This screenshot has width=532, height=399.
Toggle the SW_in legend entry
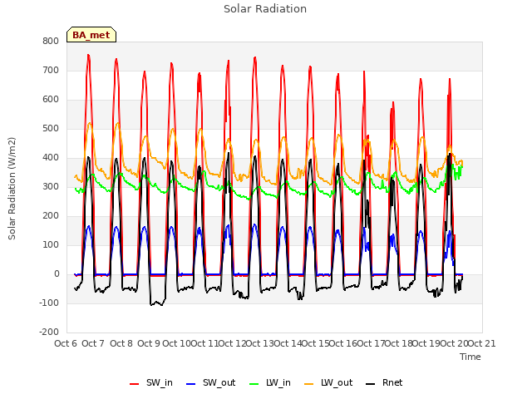coord(151,382)
